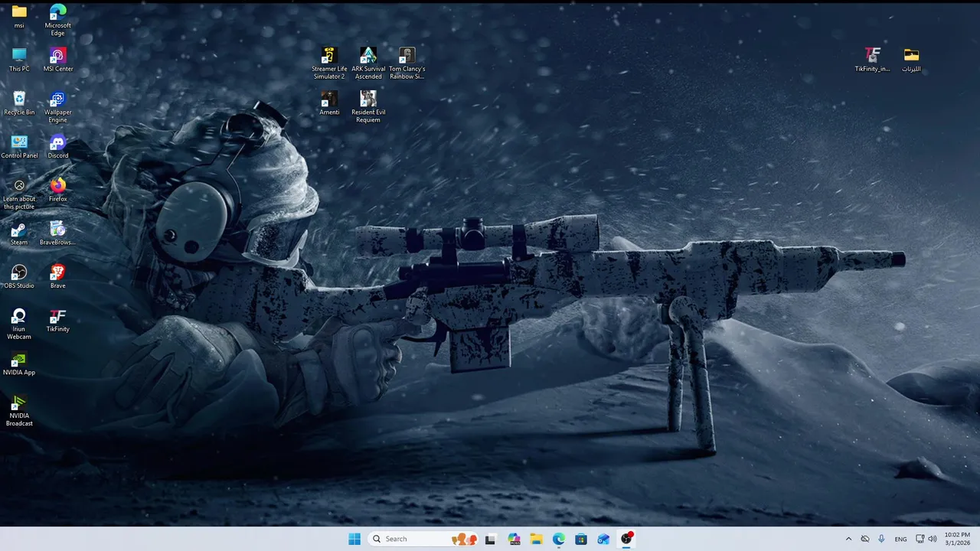
Task: Open Task View from the taskbar
Action: (490, 539)
